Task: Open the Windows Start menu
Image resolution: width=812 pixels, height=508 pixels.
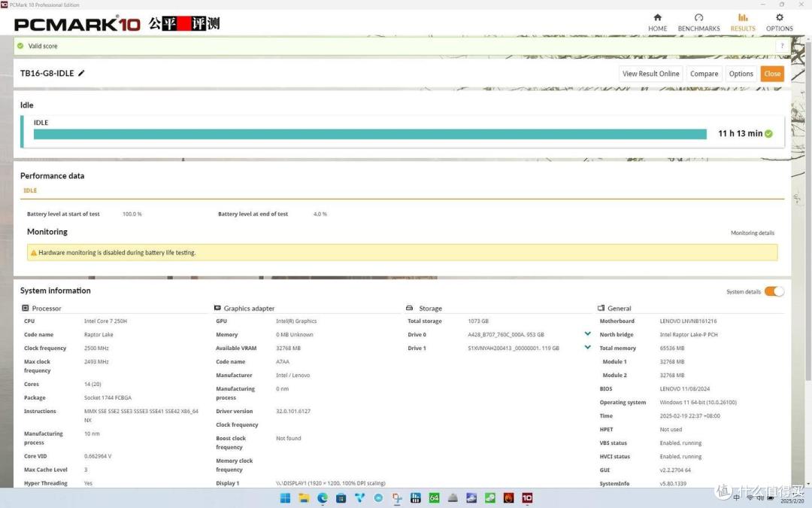Action: coord(285,497)
